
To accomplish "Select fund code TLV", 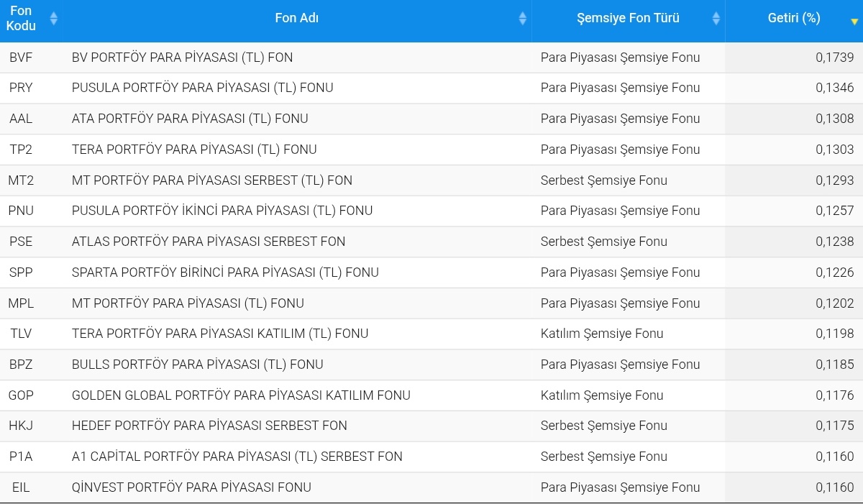I will [x=21, y=334].
